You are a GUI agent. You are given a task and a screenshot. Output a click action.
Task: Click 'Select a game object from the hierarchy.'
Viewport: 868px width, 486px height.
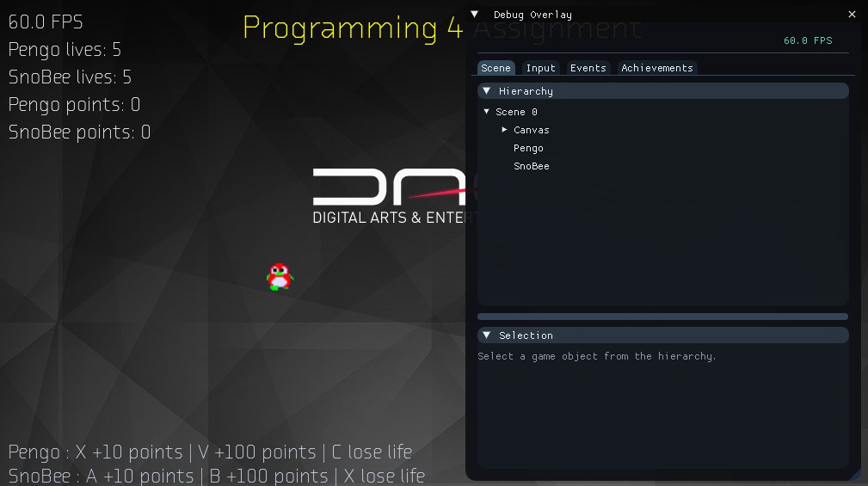(597, 356)
